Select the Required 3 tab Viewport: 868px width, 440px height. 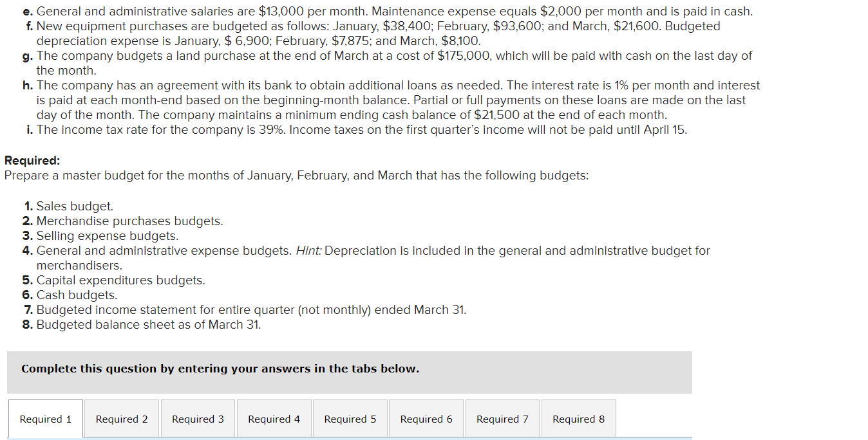point(198,419)
